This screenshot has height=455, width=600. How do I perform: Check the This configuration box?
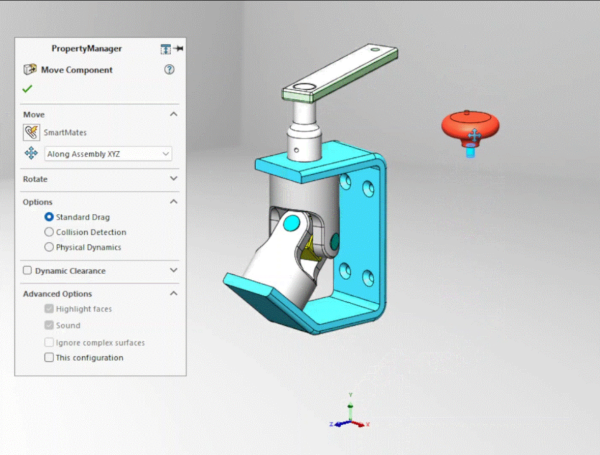point(49,357)
